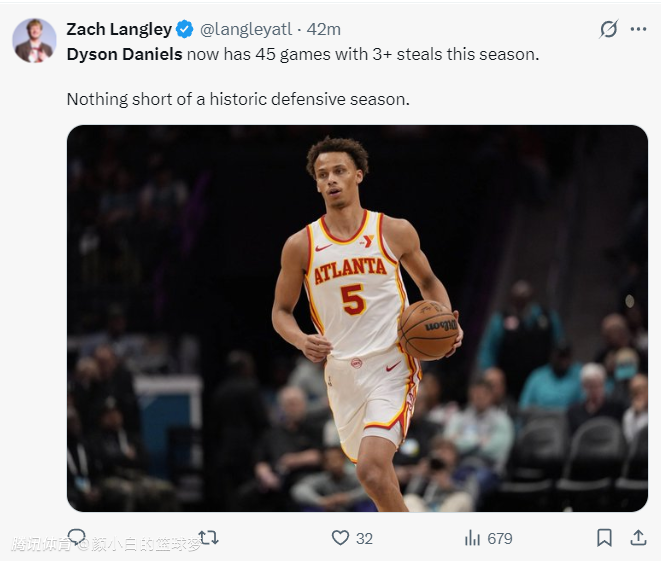Click the basketball in the photo
Screen dimensions: 661x561
pos(428,329)
